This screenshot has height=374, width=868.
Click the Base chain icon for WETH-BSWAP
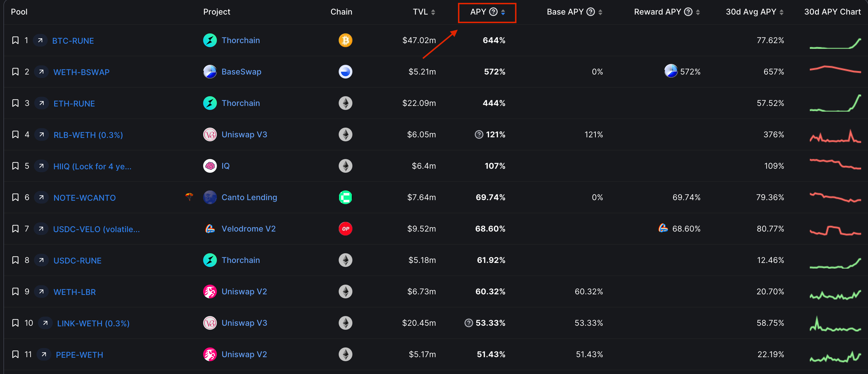345,72
